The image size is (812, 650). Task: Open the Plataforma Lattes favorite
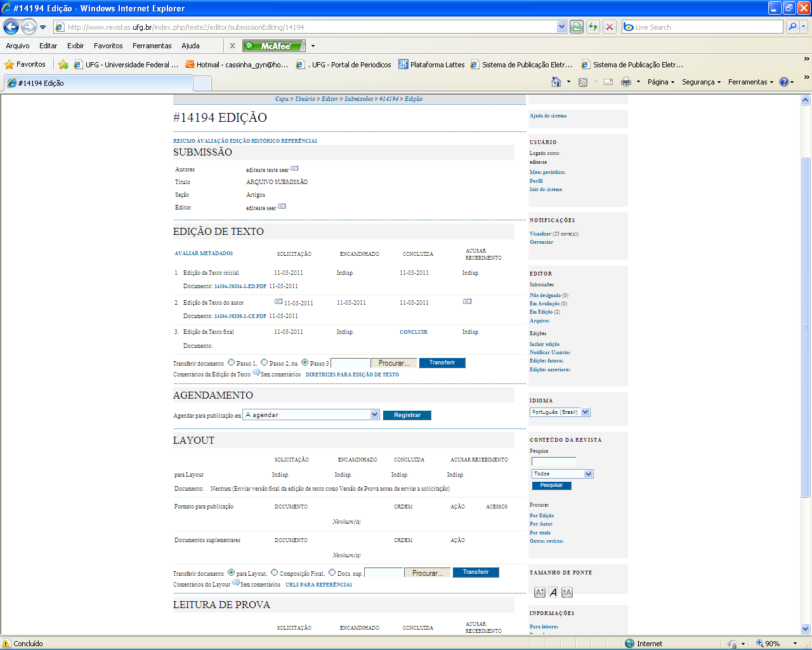[x=431, y=64]
